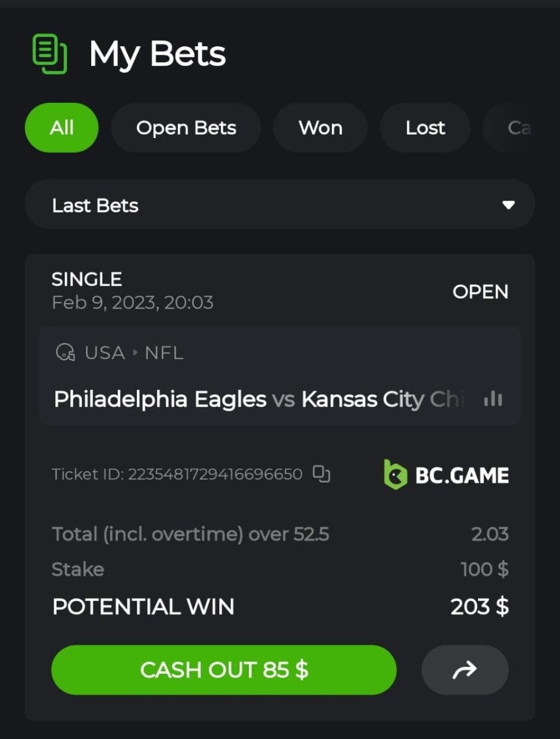Click the green My Bets slip icon
This screenshot has width=560, height=739.
[x=49, y=55]
